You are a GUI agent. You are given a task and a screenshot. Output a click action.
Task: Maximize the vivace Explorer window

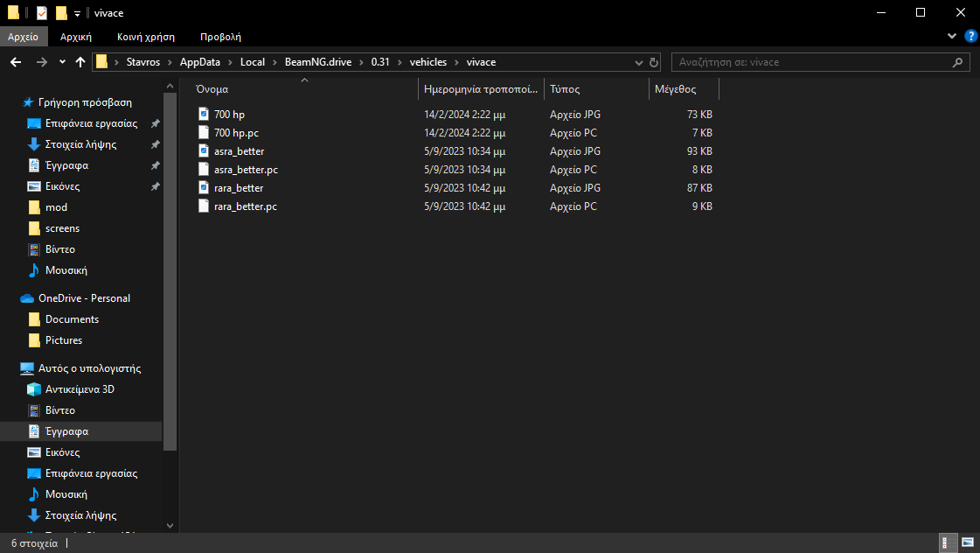click(x=921, y=12)
